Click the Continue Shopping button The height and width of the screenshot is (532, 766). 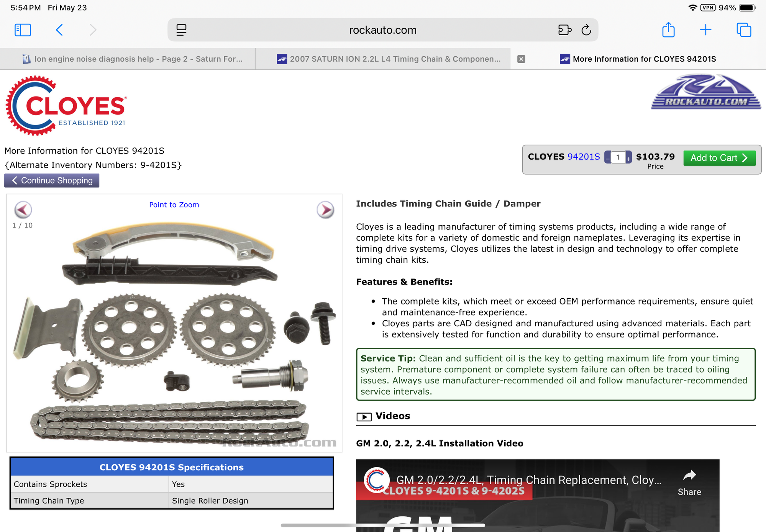52,180
